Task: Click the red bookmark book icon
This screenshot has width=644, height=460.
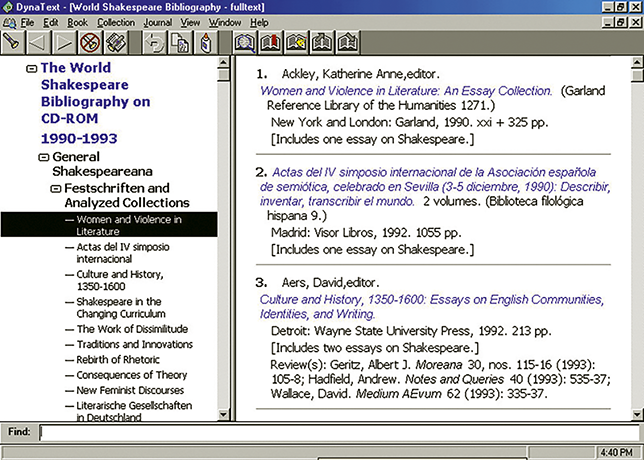Action: [270, 43]
